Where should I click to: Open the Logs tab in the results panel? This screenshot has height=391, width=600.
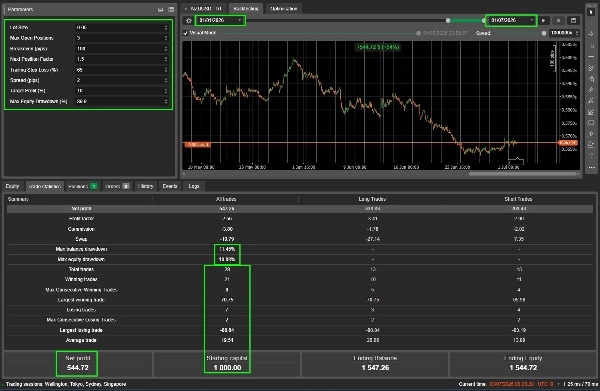pos(194,186)
